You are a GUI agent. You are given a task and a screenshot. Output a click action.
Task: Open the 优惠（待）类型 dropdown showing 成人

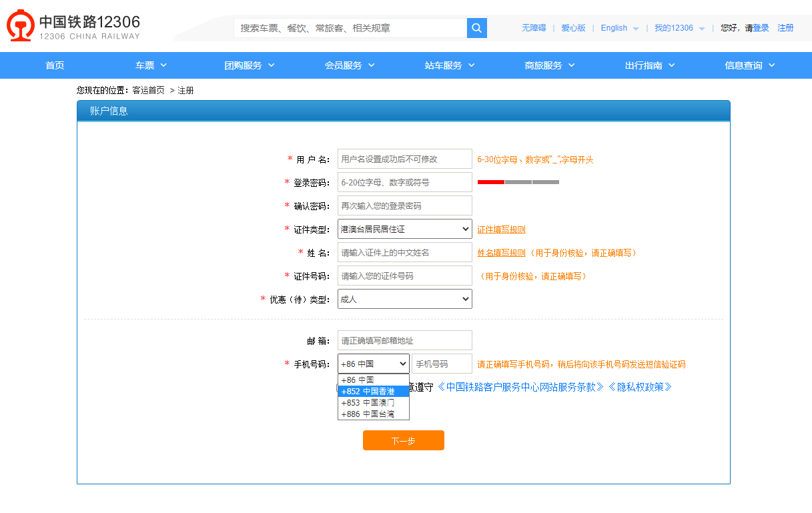pos(404,299)
